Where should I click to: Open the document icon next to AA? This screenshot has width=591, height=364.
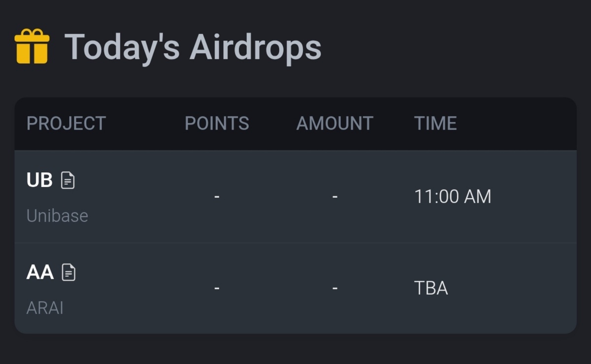click(68, 272)
